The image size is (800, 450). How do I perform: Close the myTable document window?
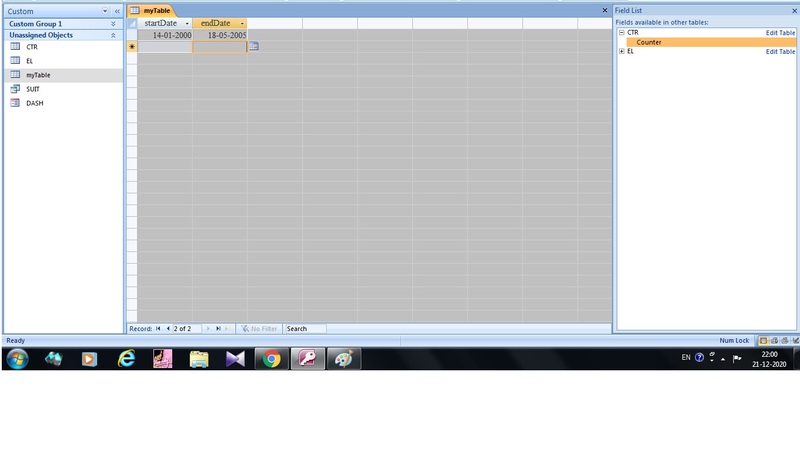point(605,10)
